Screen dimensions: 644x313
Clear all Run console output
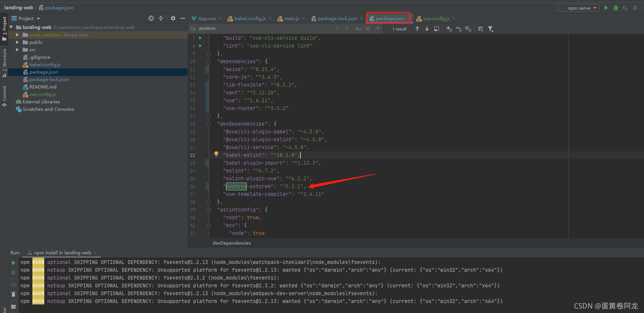point(13,294)
